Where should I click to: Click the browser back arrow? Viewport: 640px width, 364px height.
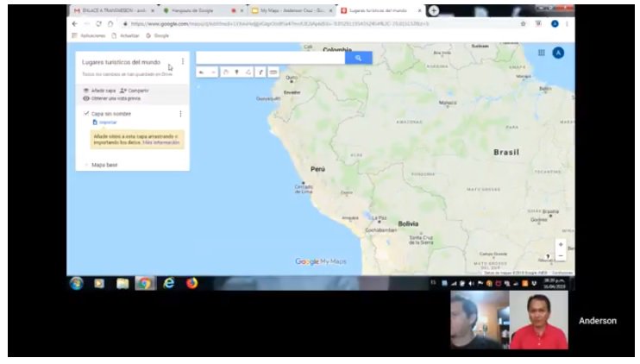[x=75, y=24]
